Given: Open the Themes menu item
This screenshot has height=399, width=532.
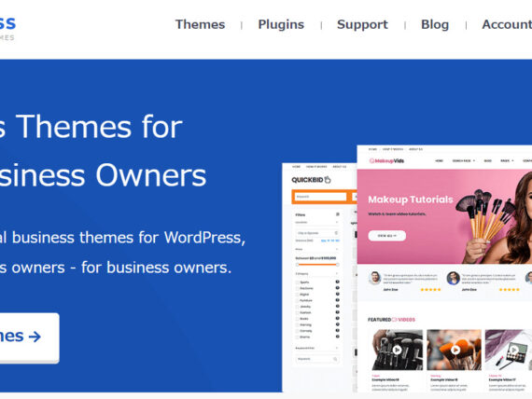Looking at the screenshot, I should tap(200, 24).
